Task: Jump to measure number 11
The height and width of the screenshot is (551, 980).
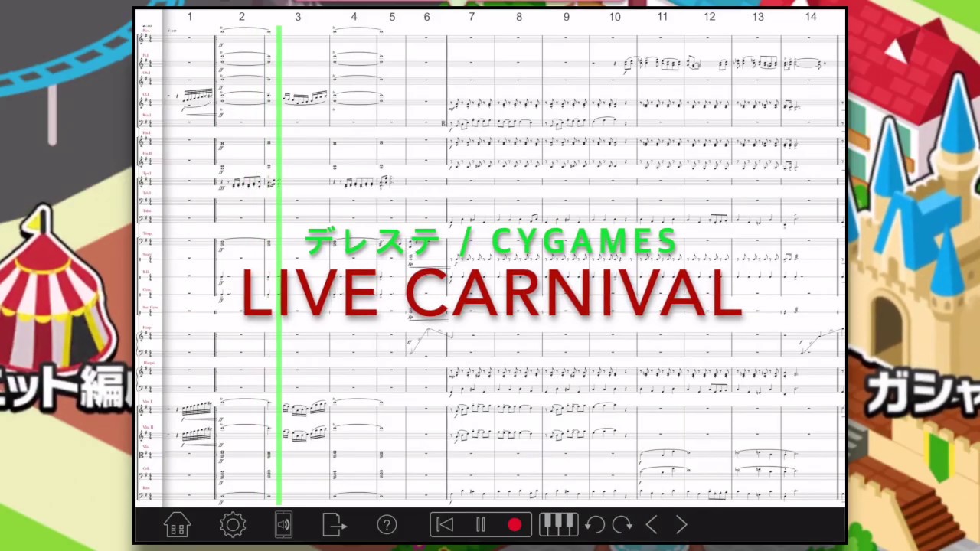Action: click(662, 17)
